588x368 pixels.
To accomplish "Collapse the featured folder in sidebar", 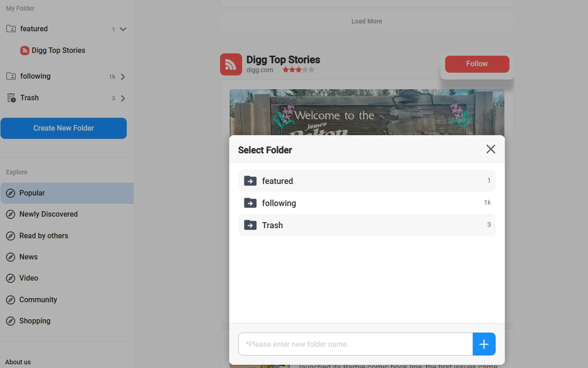I will [122, 29].
